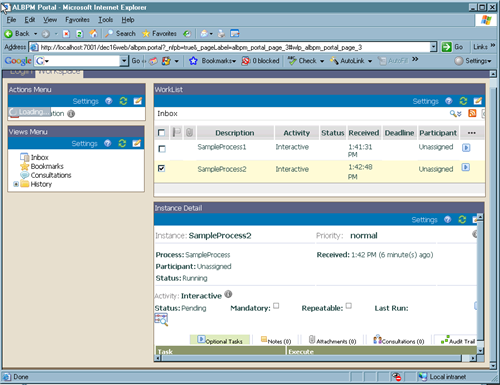The width and height of the screenshot is (500, 385).
Task: Click the process diagram viewer icon
Action: point(161,320)
